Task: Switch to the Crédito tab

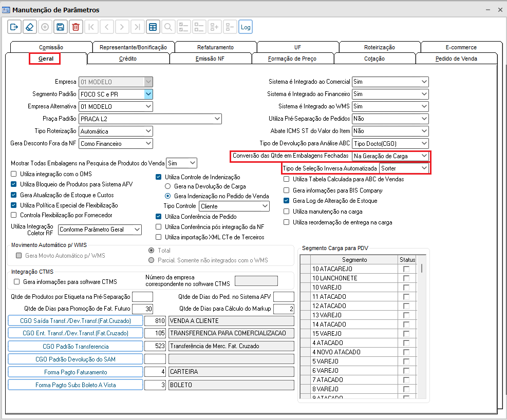Action: coord(128,59)
